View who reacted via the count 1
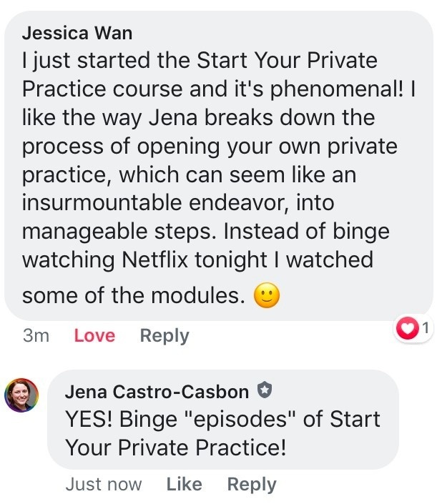 tap(426, 328)
